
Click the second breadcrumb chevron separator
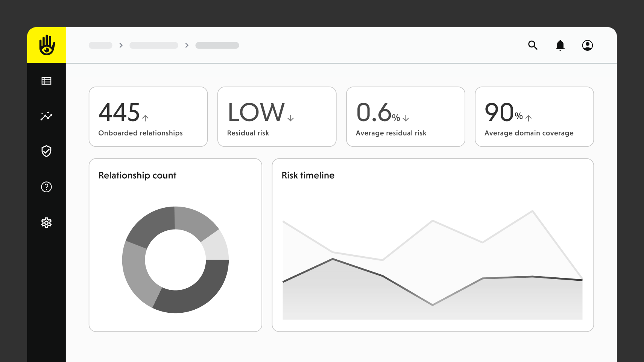click(187, 45)
